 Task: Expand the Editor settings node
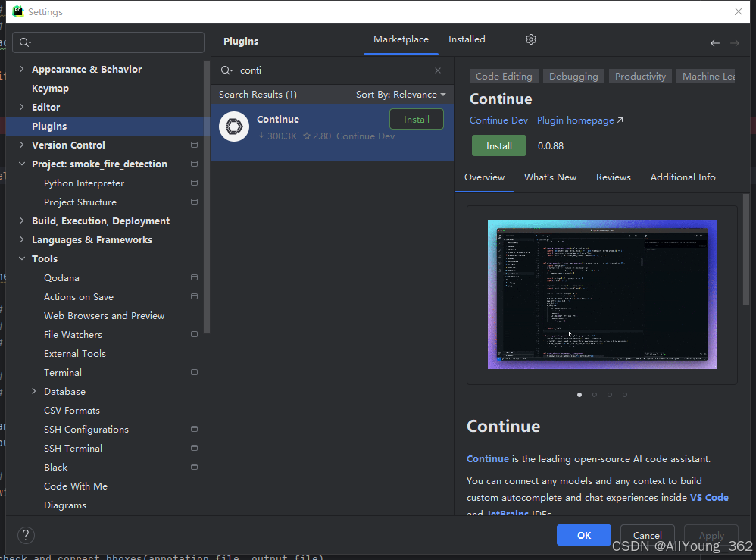tap(22, 107)
